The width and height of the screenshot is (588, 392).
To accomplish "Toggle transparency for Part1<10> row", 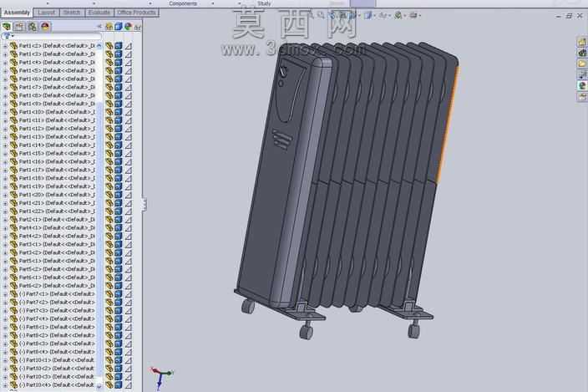I will point(129,112).
